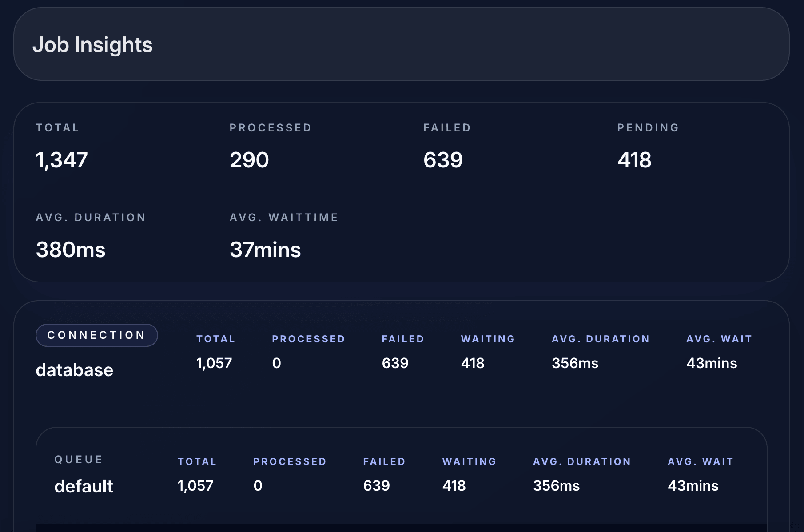Select the default queue name

84,486
